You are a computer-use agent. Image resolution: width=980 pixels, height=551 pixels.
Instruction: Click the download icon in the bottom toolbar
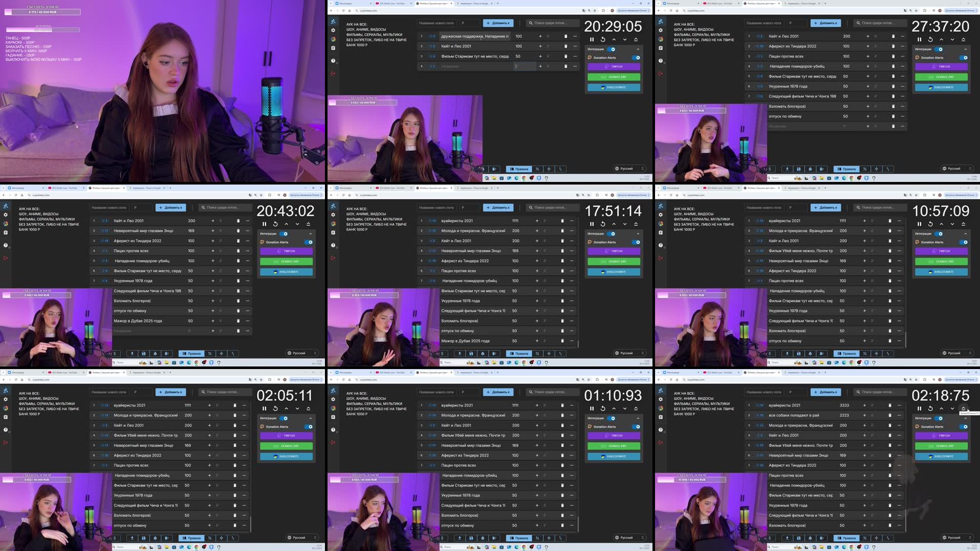132,353
